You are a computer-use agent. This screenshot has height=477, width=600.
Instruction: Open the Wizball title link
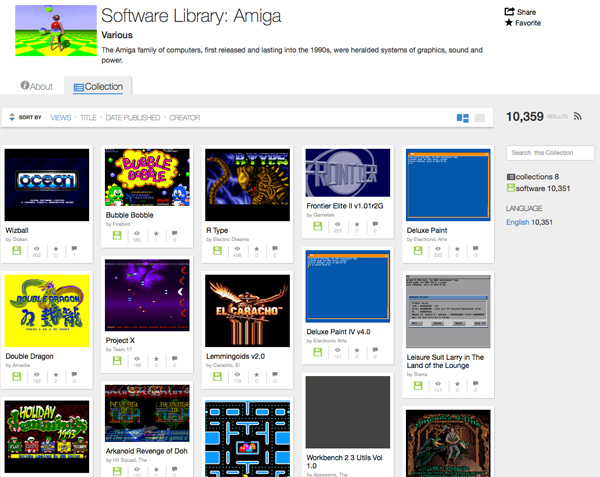point(17,230)
